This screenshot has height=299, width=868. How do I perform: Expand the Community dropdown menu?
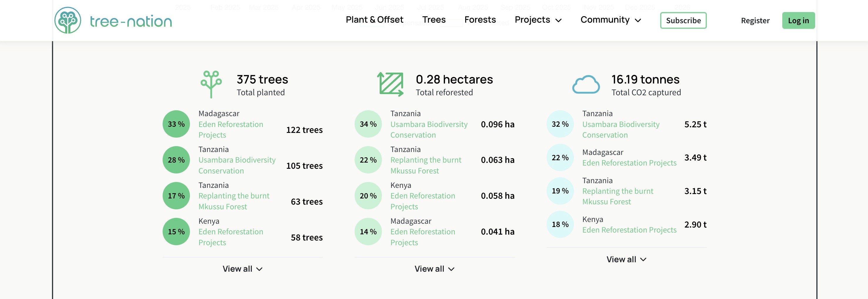611,20
